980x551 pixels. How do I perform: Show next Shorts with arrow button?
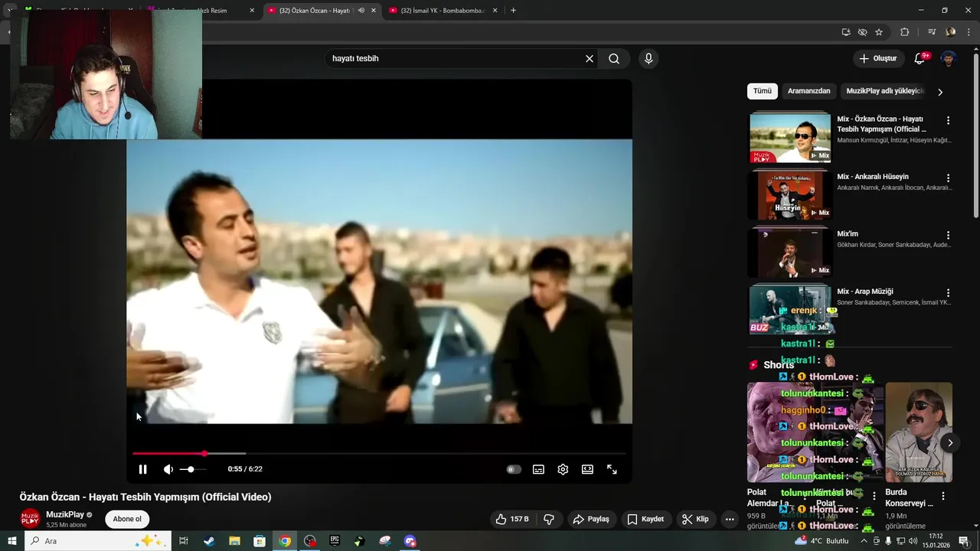(949, 442)
